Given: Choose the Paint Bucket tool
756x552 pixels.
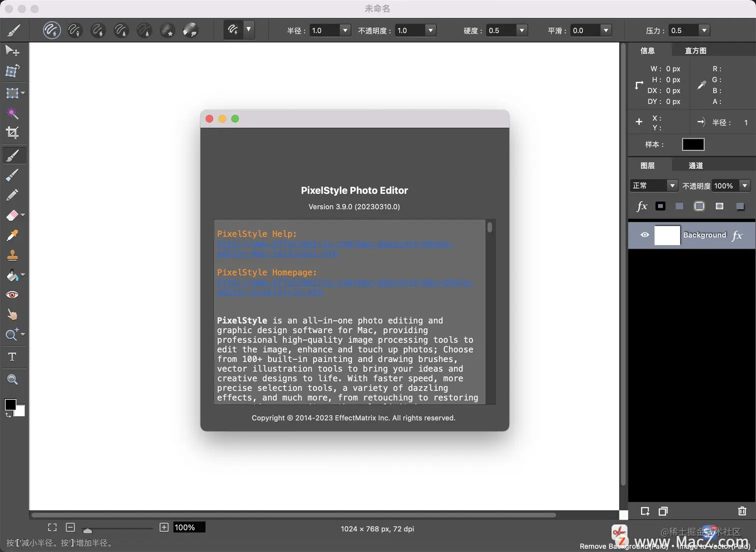Looking at the screenshot, I should pos(12,275).
